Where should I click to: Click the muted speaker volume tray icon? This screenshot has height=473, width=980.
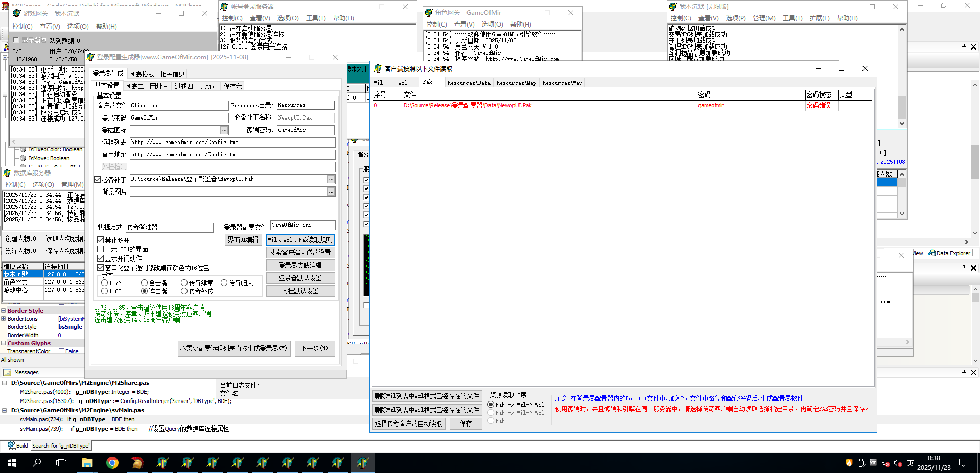tap(898, 463)
